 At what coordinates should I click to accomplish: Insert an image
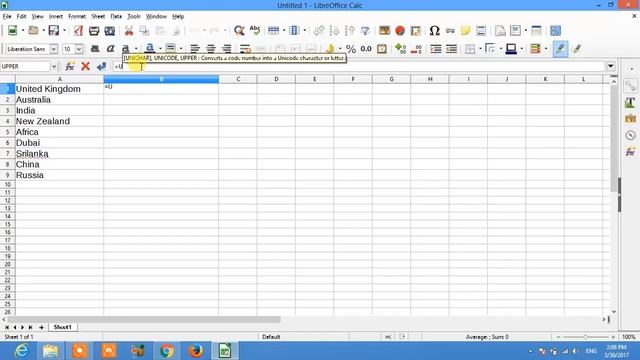tap(384, 31)
